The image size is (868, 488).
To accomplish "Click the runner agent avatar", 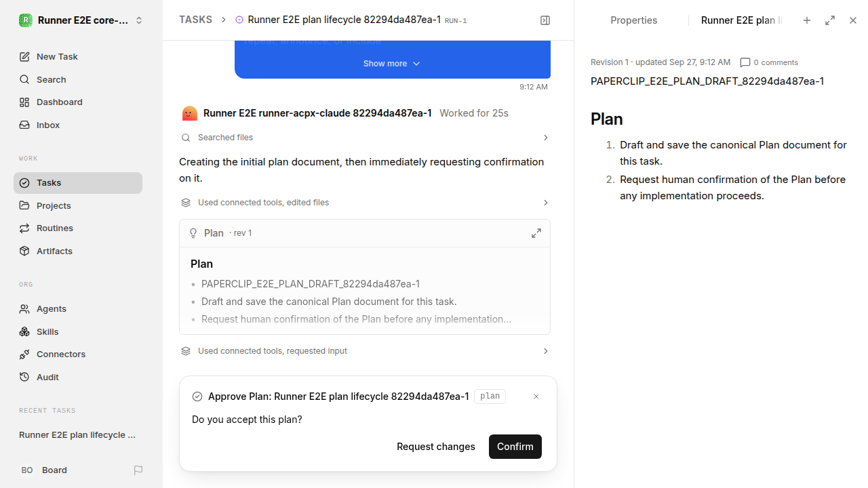I will pos(190,113).
